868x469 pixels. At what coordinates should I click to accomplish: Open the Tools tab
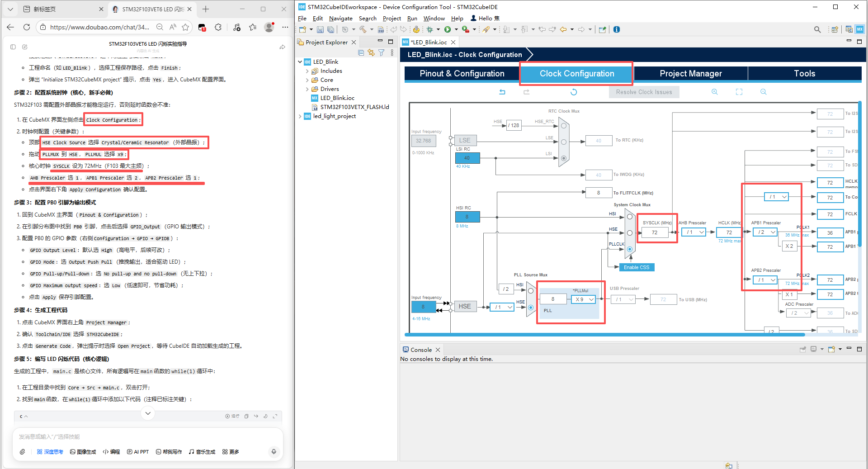pos(805,74)
